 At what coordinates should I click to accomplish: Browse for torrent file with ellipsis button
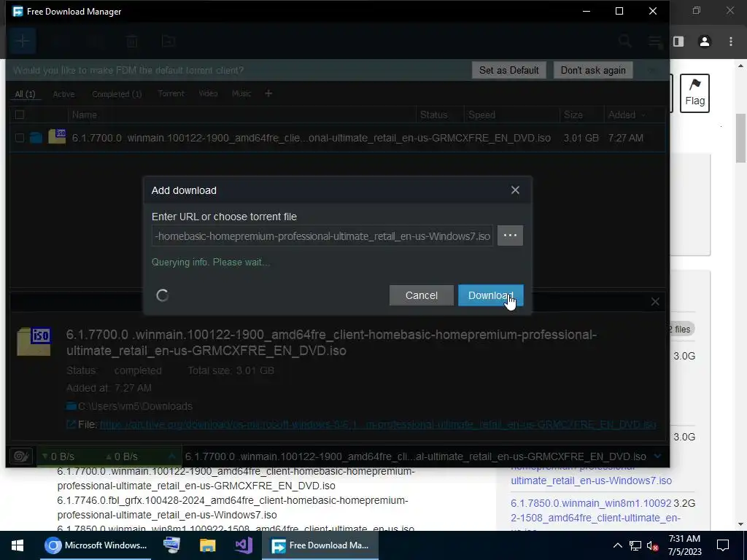(x=510, y=236)
